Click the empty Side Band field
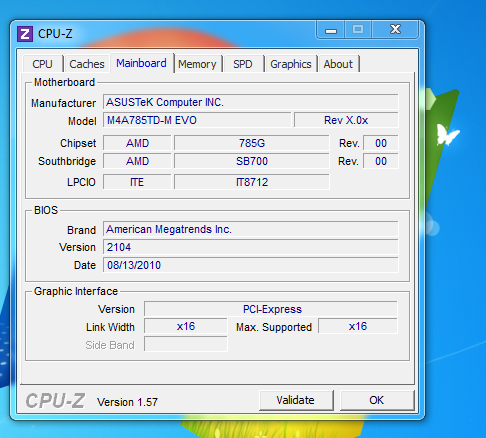 pyautogui.click(x=186, y=344)
